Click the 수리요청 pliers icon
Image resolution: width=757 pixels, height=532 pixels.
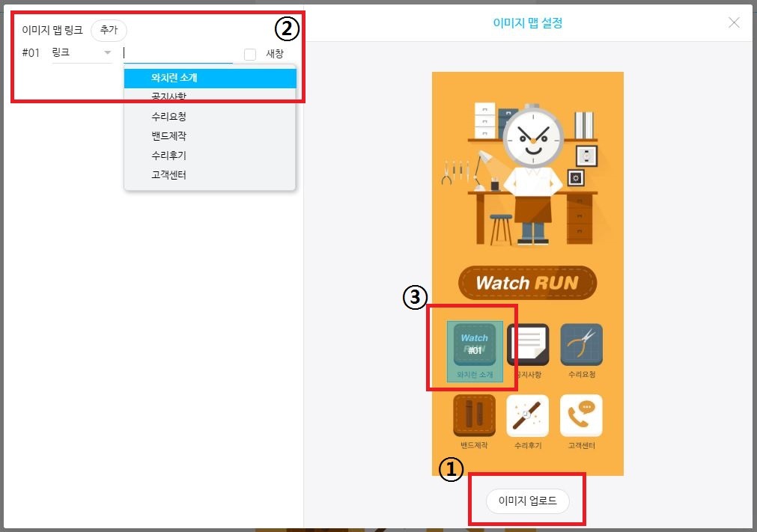(581, 344)
